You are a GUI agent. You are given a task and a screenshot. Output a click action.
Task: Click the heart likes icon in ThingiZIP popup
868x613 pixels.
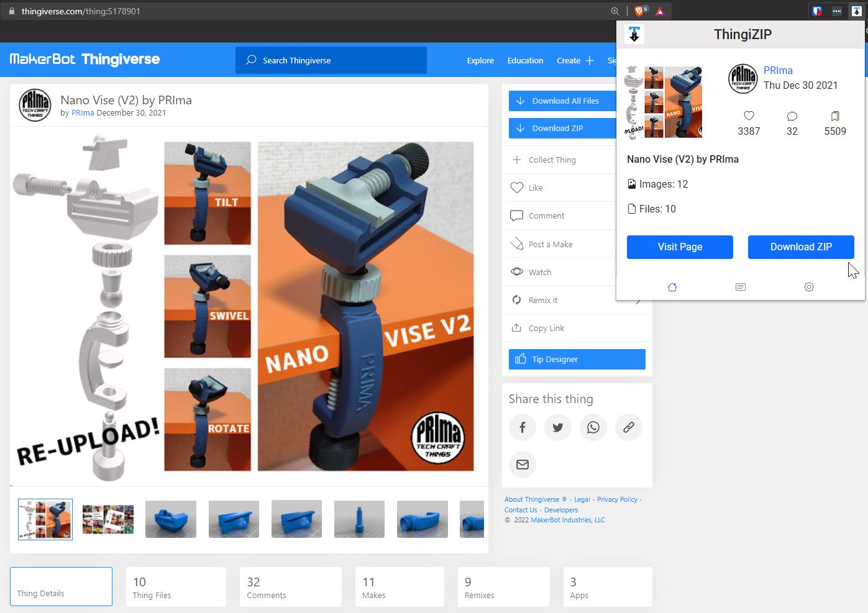(x=749, y=116)
